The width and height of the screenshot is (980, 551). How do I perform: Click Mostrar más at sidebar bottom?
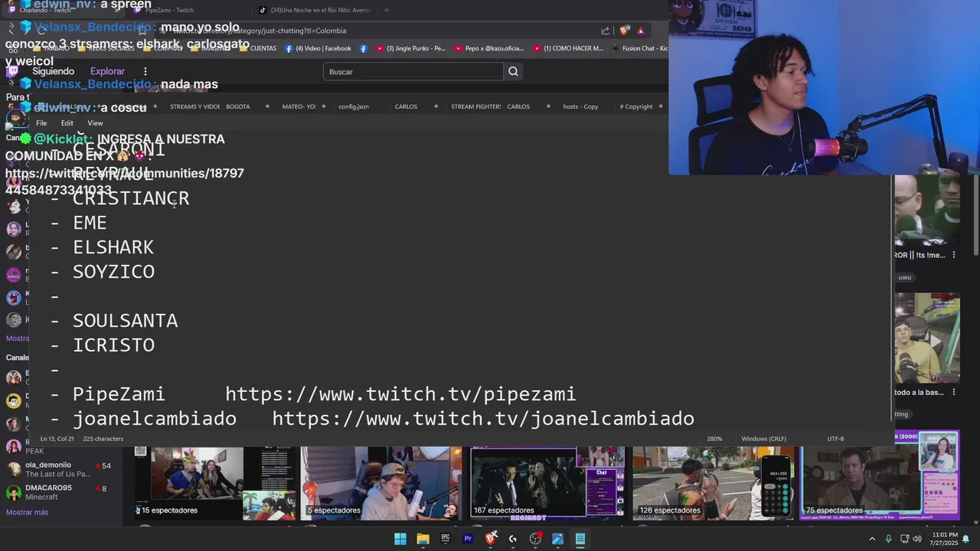(x=27, y=512)
